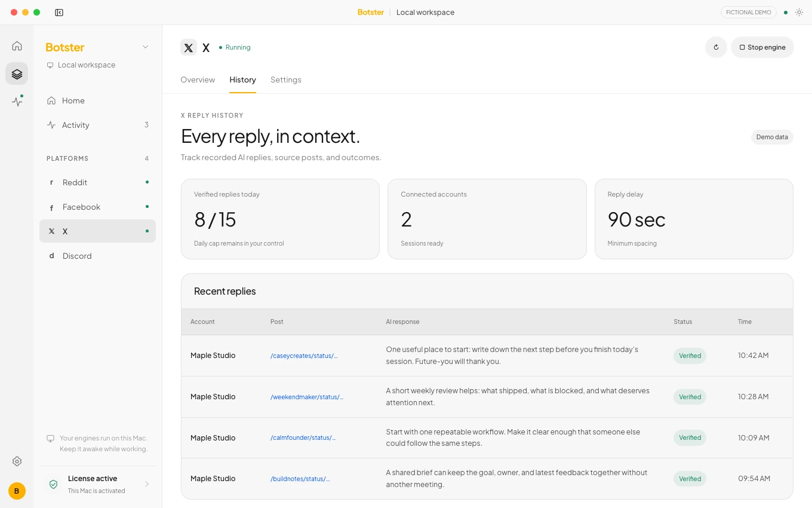Open Home from the icon rail
The image size is (812, 508).
click(17, 46)
